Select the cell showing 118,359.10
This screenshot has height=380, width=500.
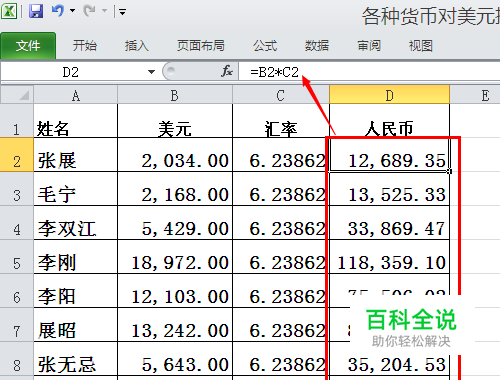[x=389, y=257]
